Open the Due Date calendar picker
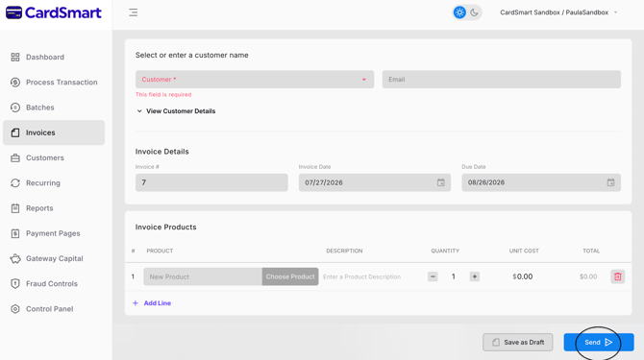 coord(610,182)
